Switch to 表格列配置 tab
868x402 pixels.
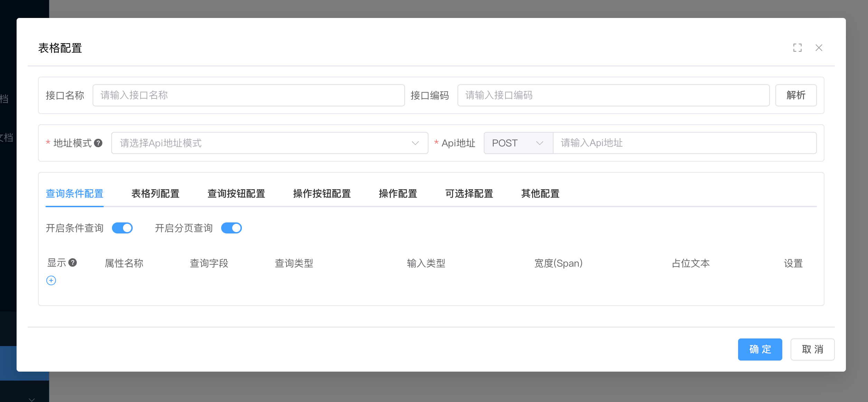[155, 194]
